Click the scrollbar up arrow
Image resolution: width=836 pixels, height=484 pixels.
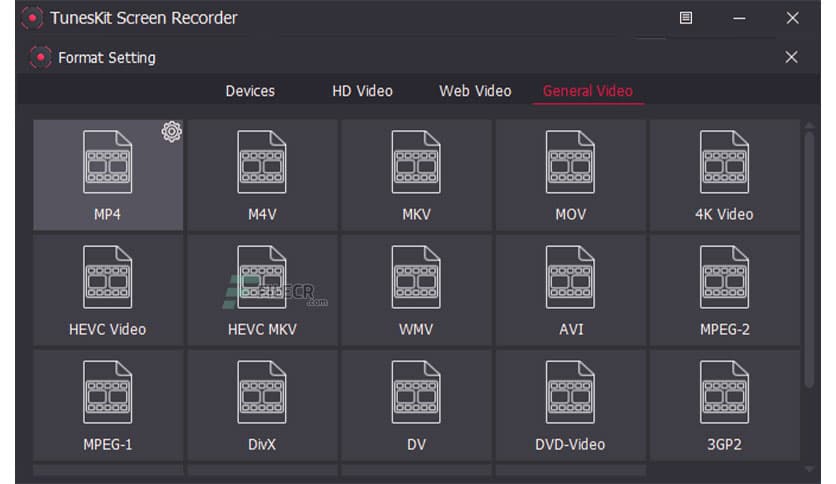(809, 126)
